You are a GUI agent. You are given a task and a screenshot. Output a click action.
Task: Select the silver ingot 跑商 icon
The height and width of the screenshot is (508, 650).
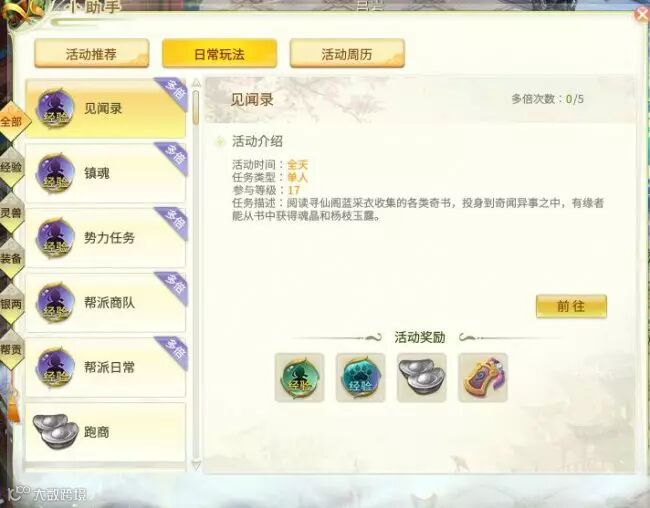pyautogui.click(x=56, y=431)
